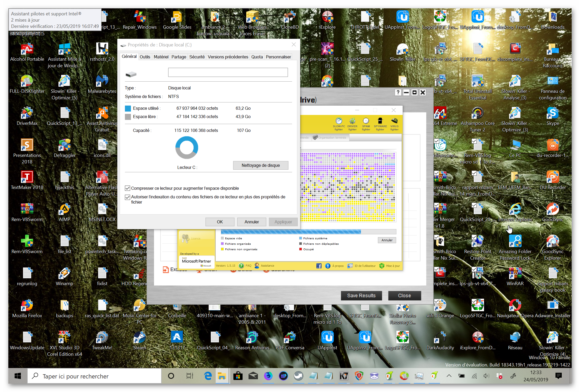Click Mise à jour in fighter footer
Viewport: 580px width, 392px height.
[390, 266]
